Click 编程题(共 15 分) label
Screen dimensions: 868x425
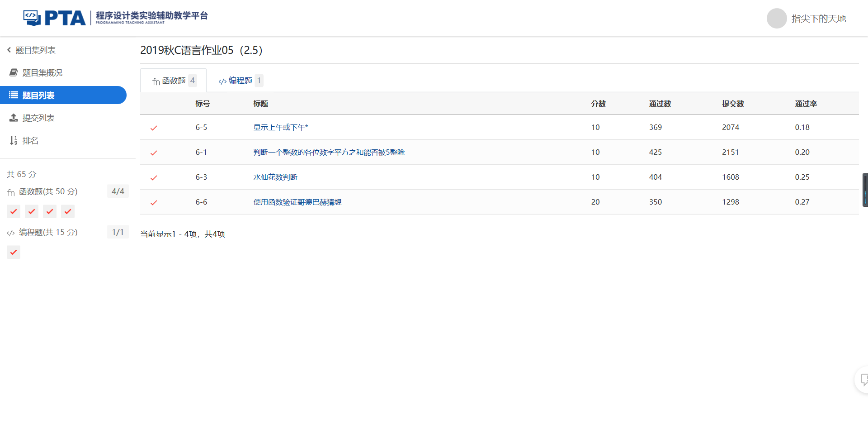48,232
